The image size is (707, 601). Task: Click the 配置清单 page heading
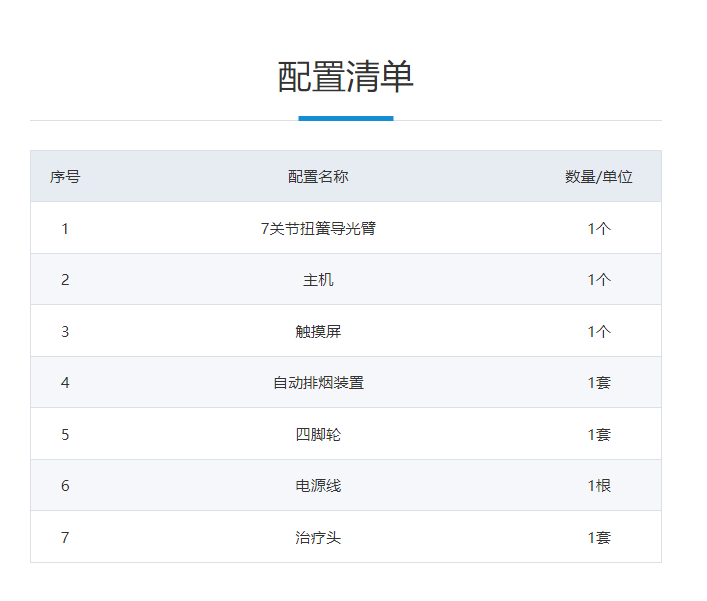coord(345,77)
